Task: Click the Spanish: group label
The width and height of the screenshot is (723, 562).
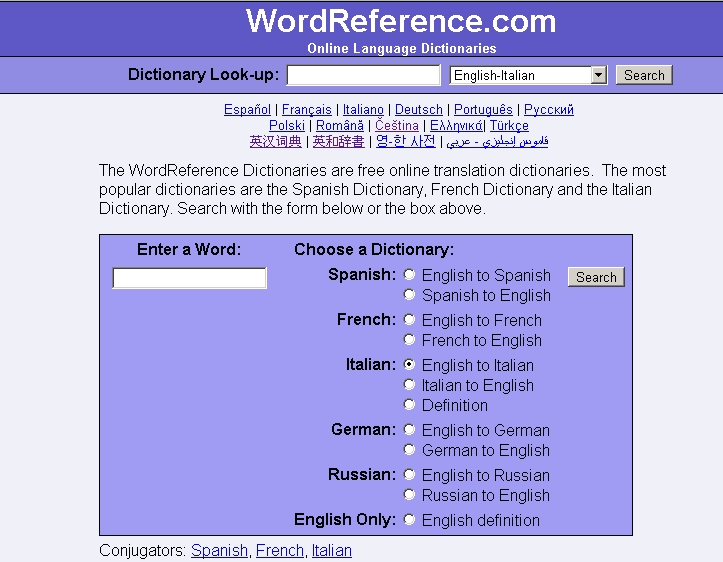Action: [x=362, y=275]
